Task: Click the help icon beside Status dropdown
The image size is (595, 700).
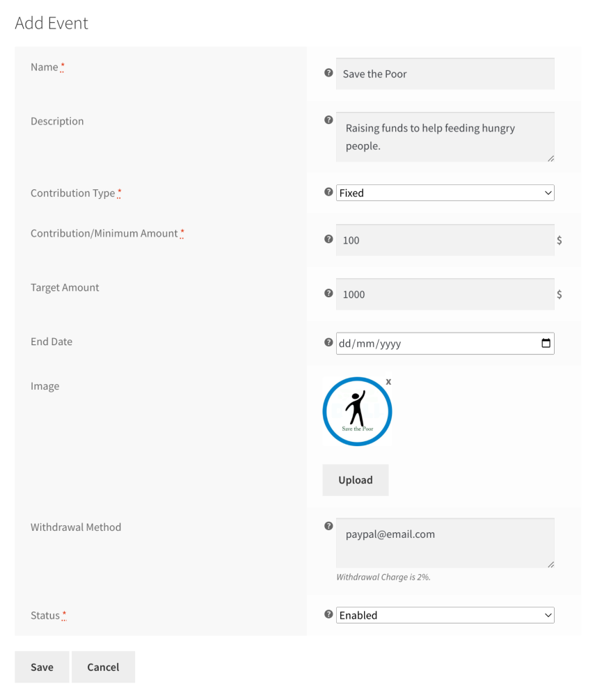Action: 328,614
